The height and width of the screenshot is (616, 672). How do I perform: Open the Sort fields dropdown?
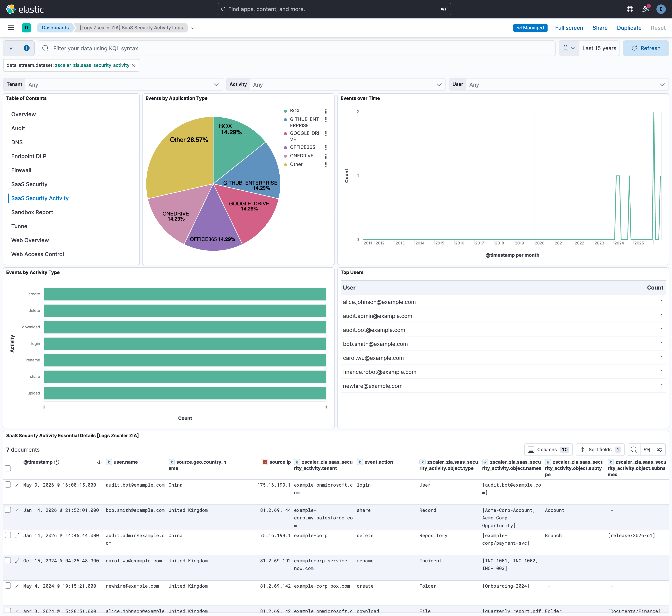600,450
